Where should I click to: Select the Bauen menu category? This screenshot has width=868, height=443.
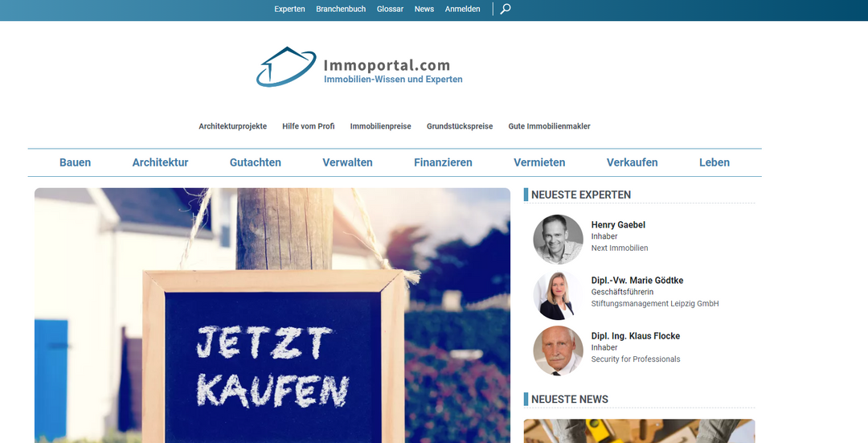pos(75,162)
